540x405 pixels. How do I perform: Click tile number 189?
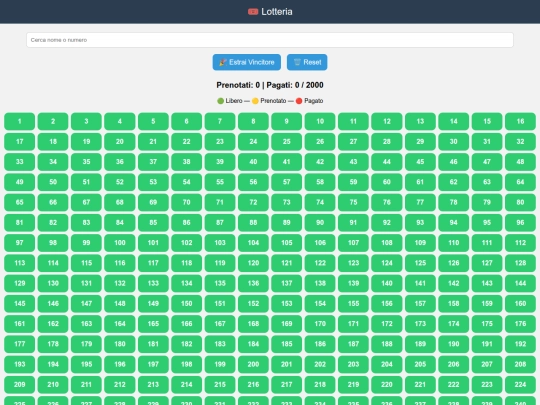[420, 344]
